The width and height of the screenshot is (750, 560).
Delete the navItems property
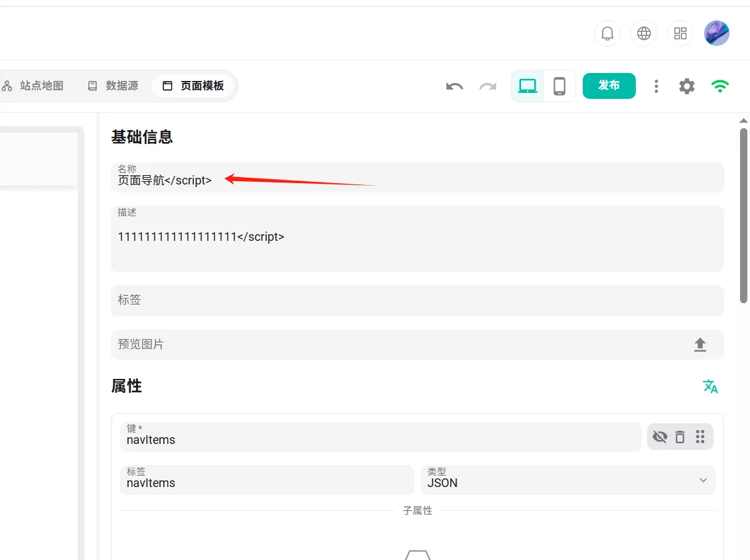[680, 437]
